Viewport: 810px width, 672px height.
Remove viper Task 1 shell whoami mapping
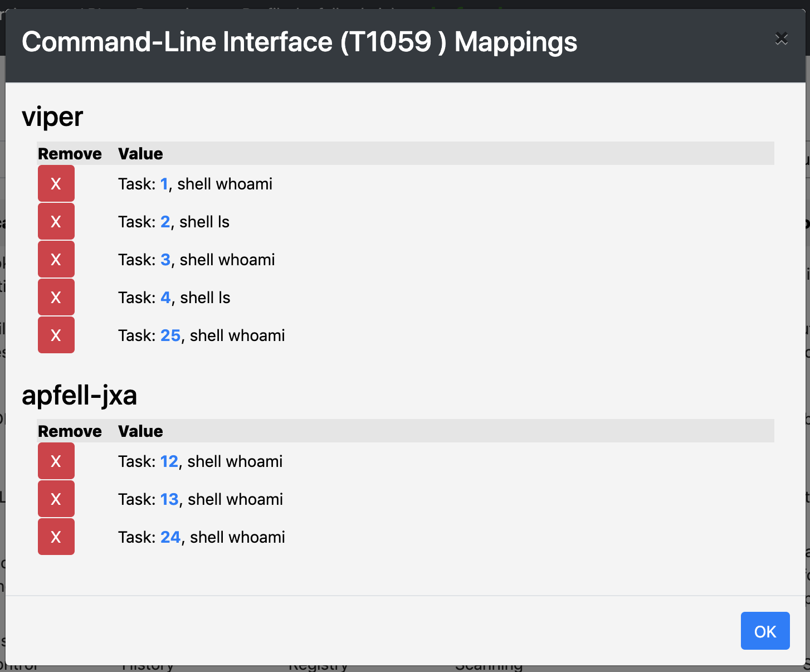tap(56, 184)
